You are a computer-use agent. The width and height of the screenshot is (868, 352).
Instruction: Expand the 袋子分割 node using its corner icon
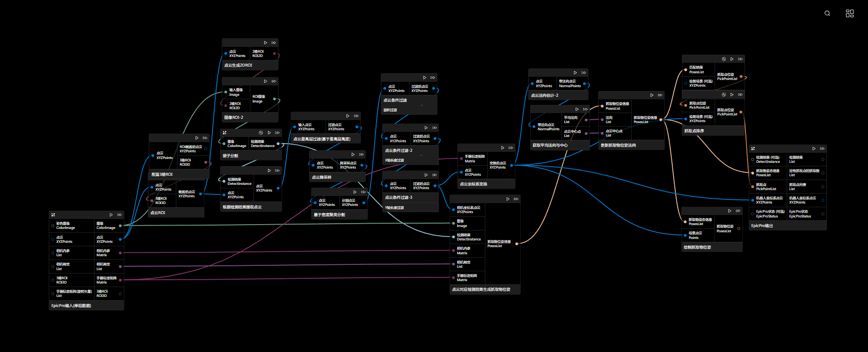tap(224, 133)
